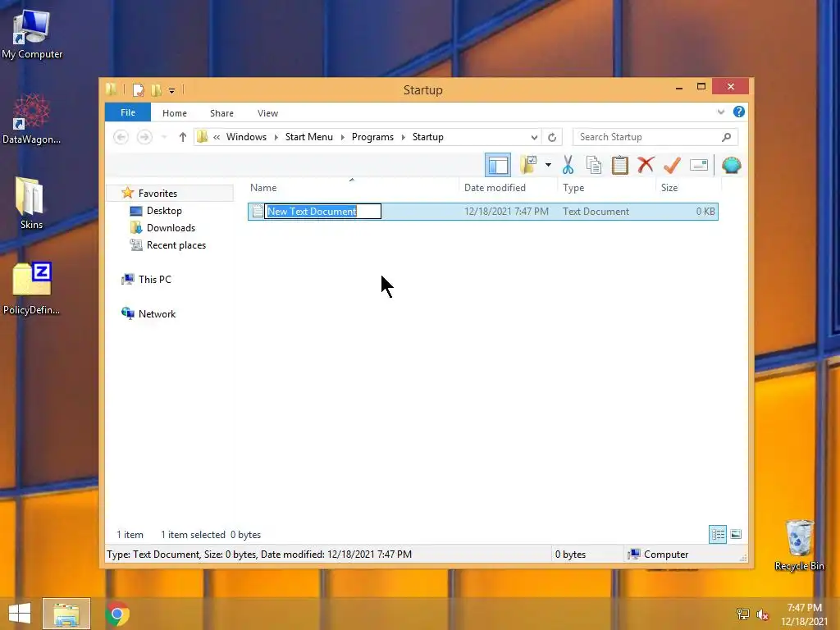
Task: Click quick access New folder icon
Action: [x=156, y=89]
